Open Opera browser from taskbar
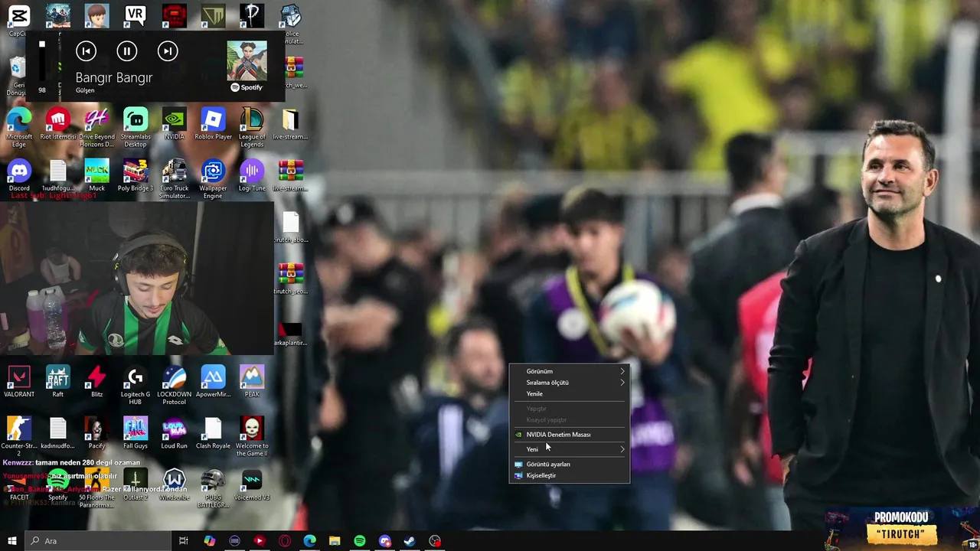 point(285,541)
